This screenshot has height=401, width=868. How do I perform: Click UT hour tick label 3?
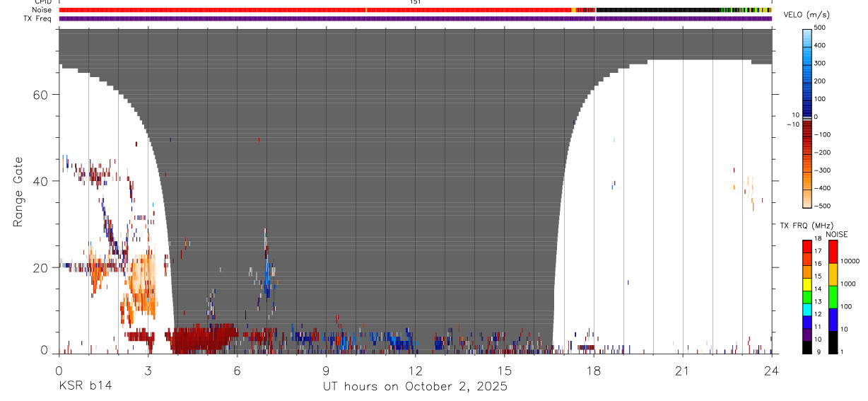(x=148, y=370)
